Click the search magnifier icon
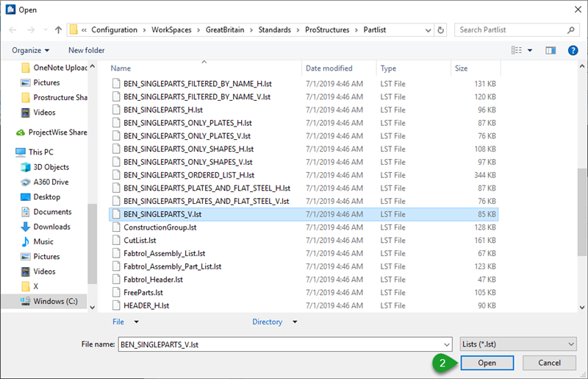The width and height of the screenshot is (588, 379). (x=570, y=30)
